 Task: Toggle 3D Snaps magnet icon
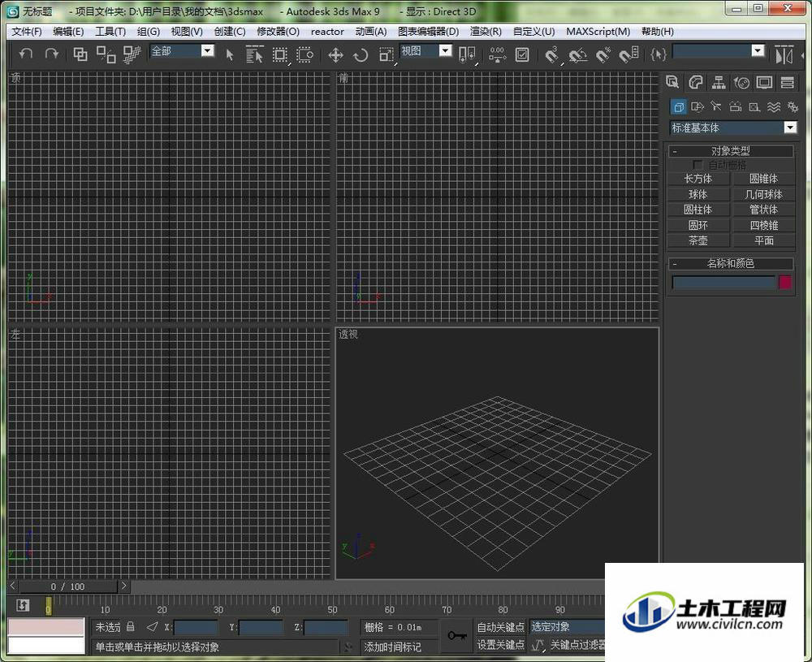coord(552,54)
